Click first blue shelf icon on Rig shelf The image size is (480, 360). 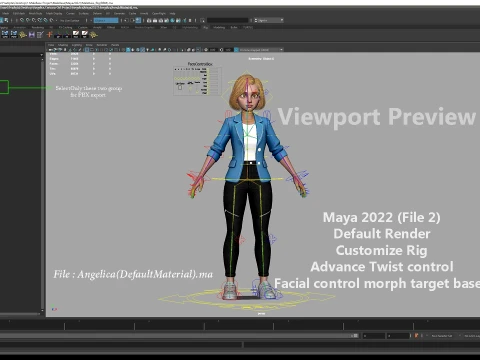point(5,34)
